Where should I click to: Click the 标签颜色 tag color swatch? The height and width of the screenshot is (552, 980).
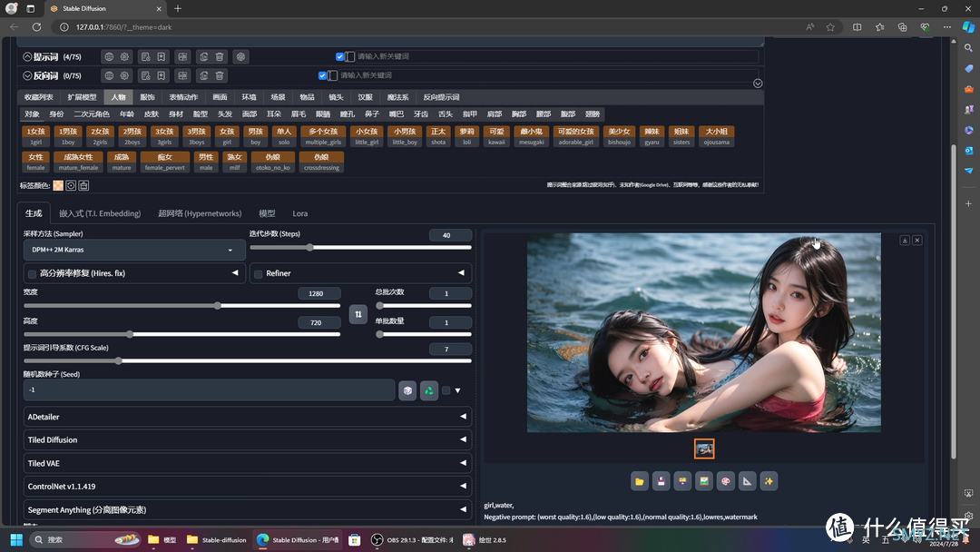[x=58, y=186]
